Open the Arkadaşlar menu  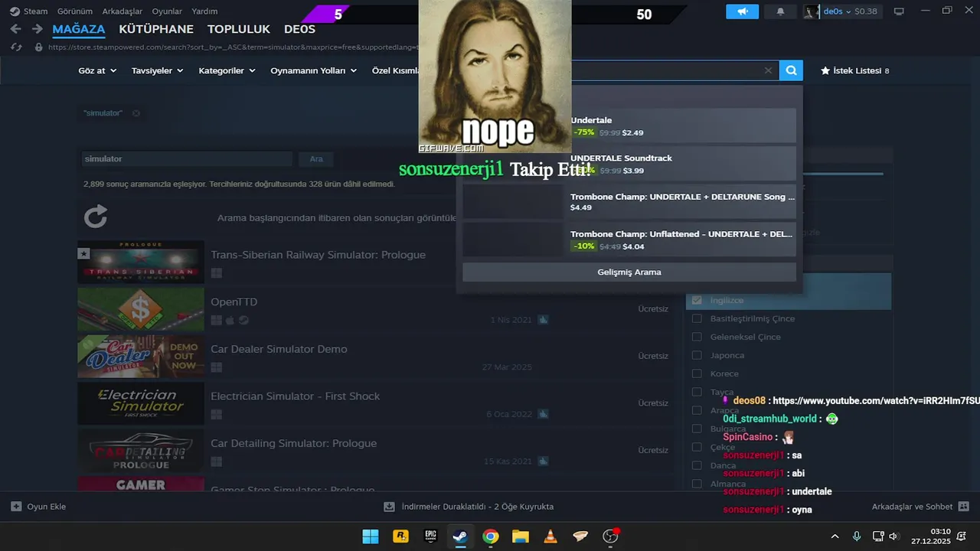122,11
